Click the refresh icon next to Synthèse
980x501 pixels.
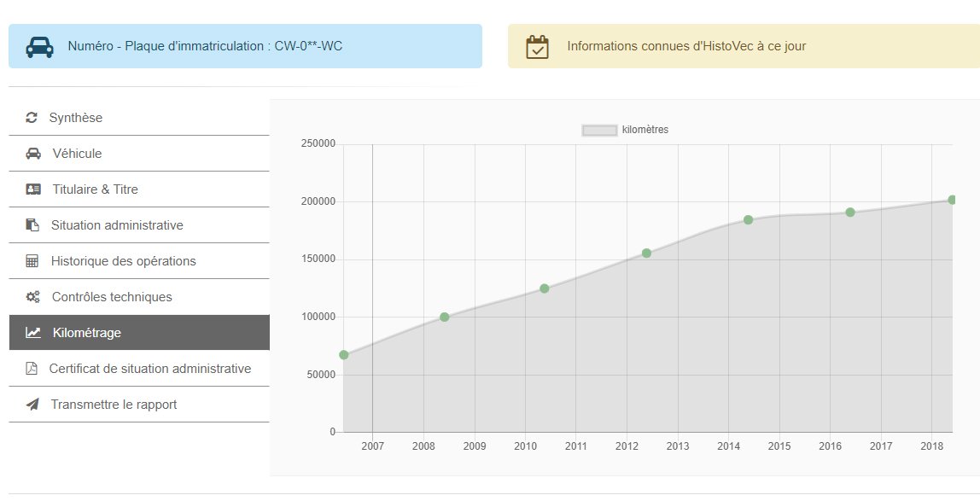(32, 118)
